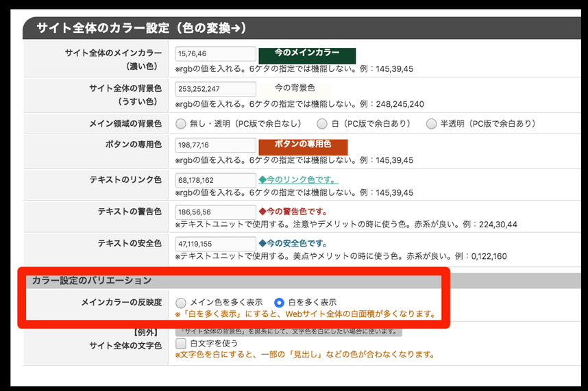588x391 pixels.
Task: Choose the メイン色を多く表示 option
Action: [x=181, y=303]
